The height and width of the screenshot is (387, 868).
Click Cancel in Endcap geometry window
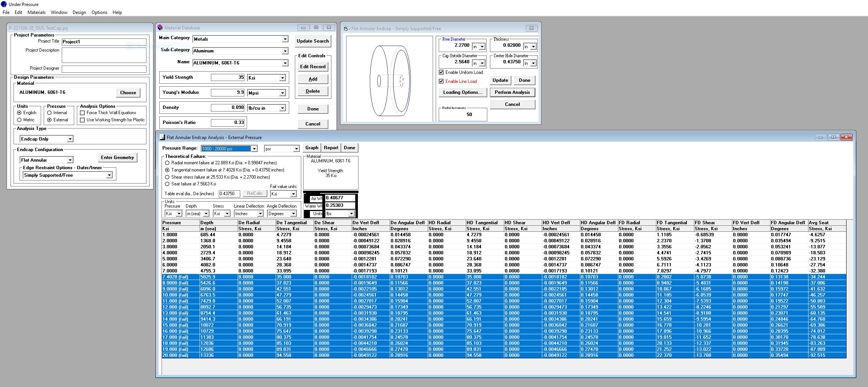click(x=512, y=104)
